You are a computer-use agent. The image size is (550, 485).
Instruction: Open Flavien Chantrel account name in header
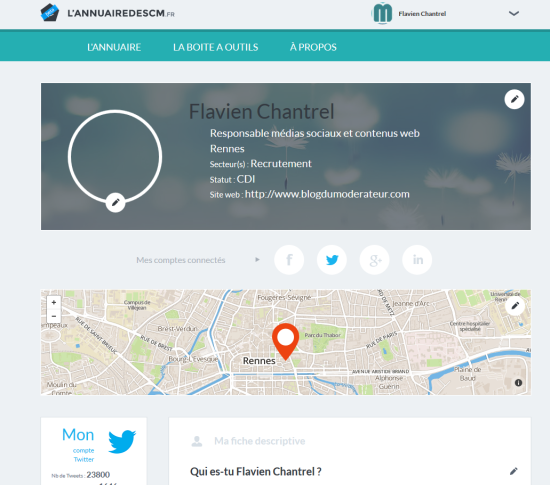coord(422,14)
